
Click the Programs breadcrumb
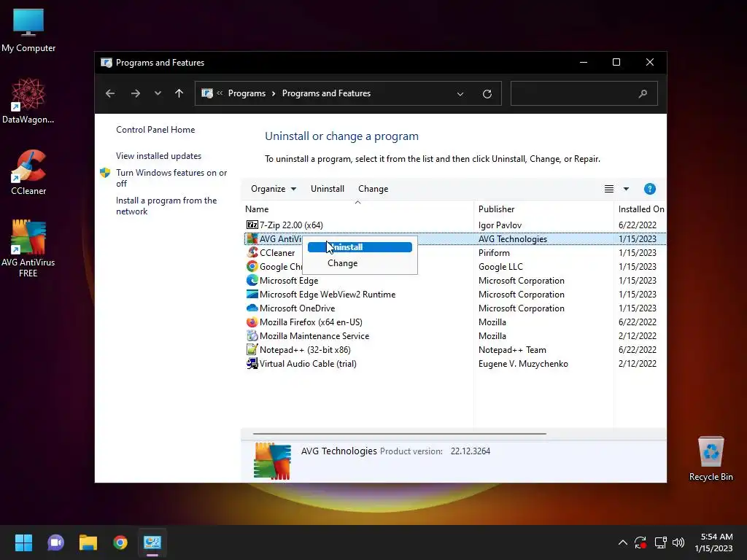click(247, 93)
